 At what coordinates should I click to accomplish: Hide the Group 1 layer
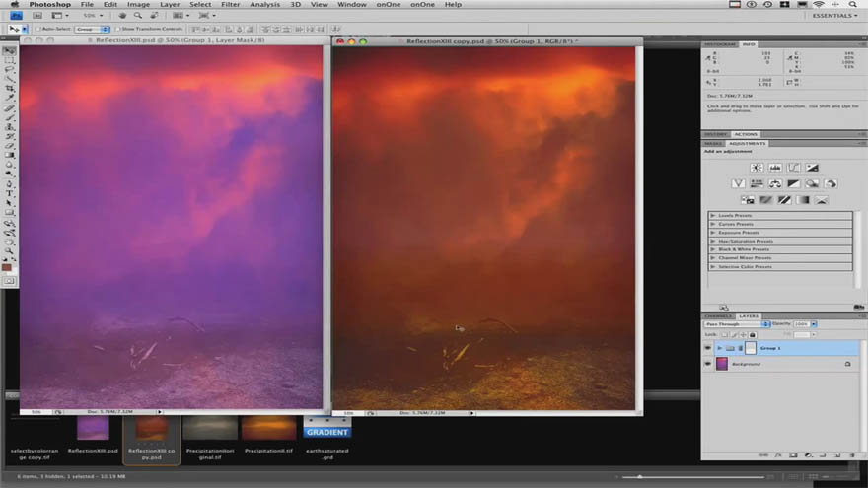pyautogui.click(x=707, y=348)
